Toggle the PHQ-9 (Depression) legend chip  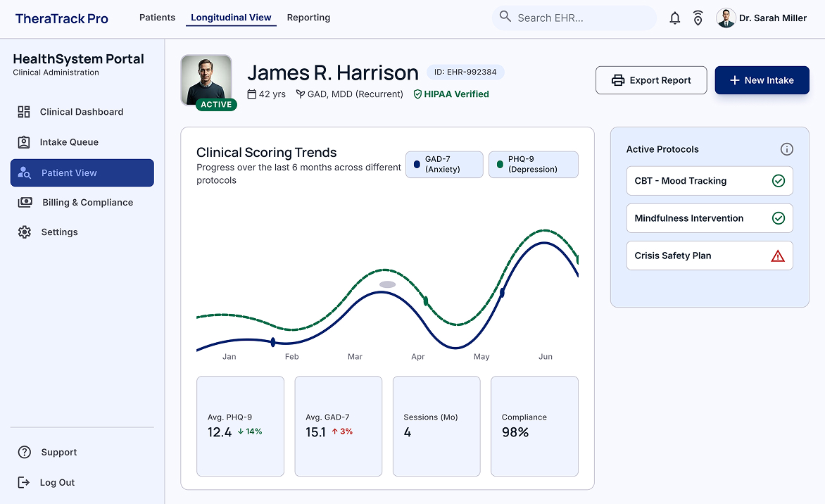coord(533,164)
